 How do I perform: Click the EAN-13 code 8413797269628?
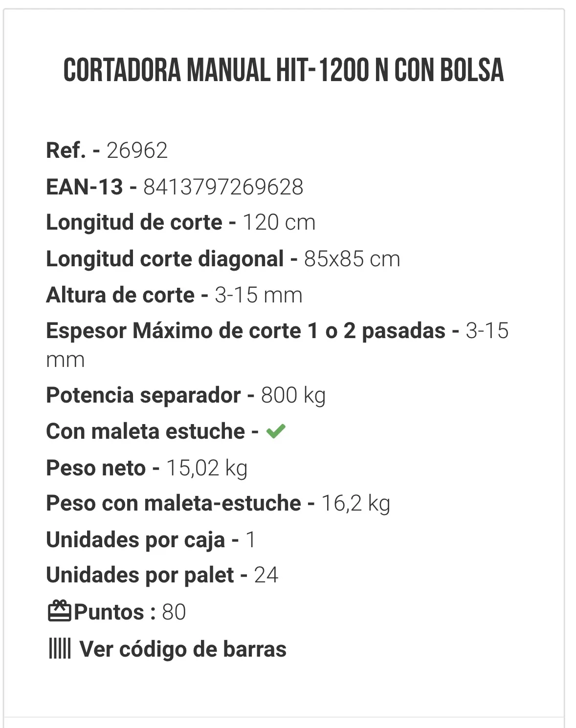point(223,187)
